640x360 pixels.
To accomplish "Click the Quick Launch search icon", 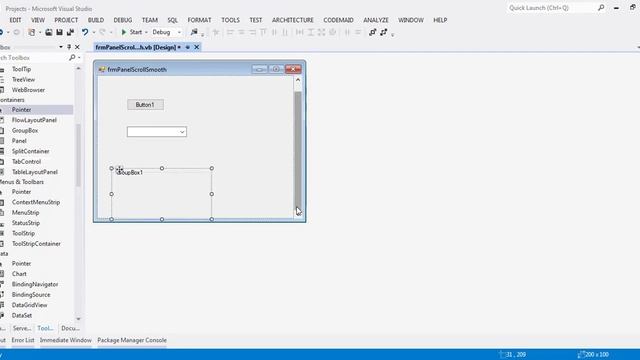I will pyautogui.click(x=601, y=7).
